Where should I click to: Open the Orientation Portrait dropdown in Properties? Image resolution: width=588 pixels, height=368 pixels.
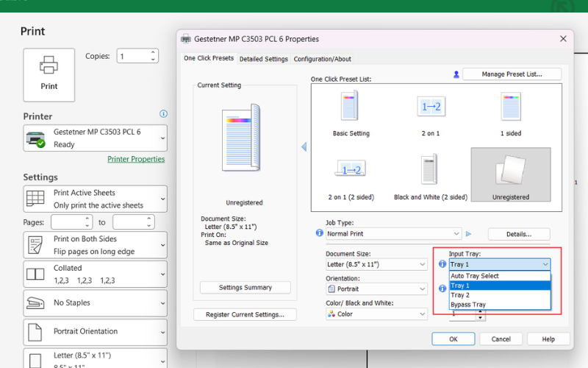click(x=376, y=289)
